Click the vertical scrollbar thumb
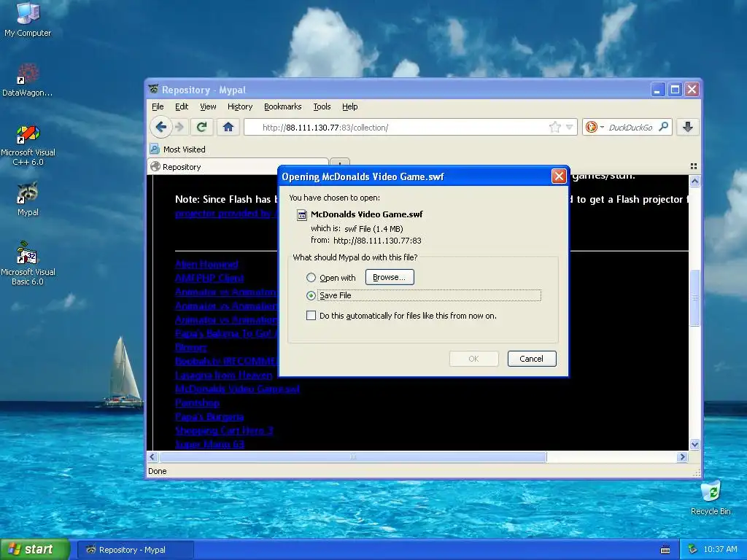The height and width of the screenshot is (560, 747). 694,298
